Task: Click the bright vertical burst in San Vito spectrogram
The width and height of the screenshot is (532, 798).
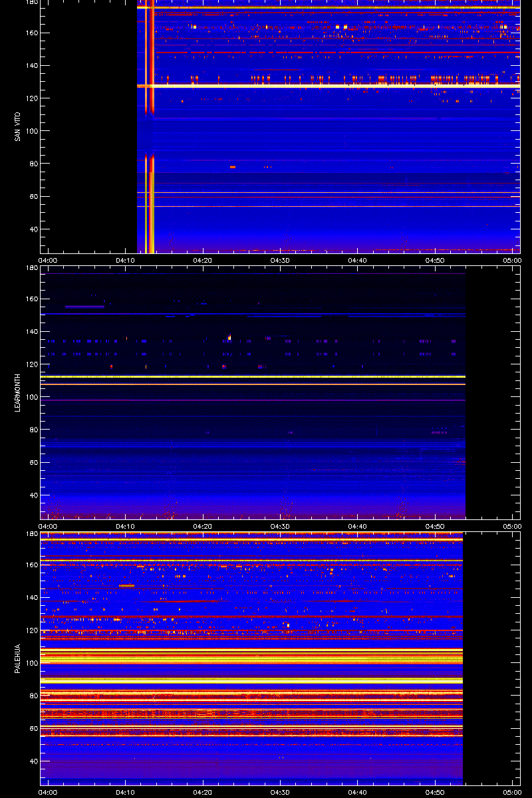Action: point(150,126)
